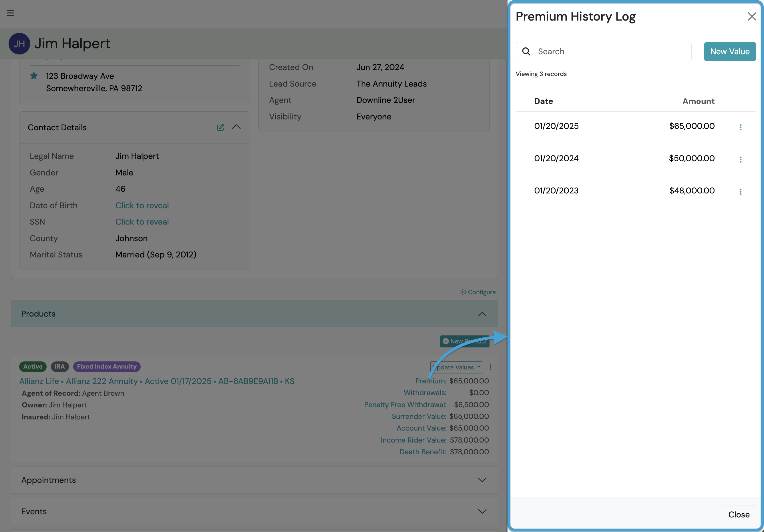The width and height of the screenshot is (764, 532).
Task: Collapse the Contact Details card
Action: pyautogui.click(x=236, y=127)
